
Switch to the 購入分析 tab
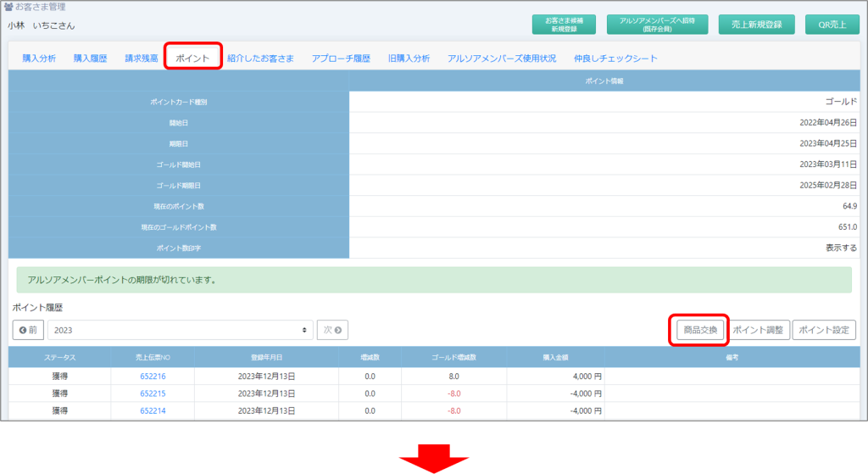tap(39, 59)
